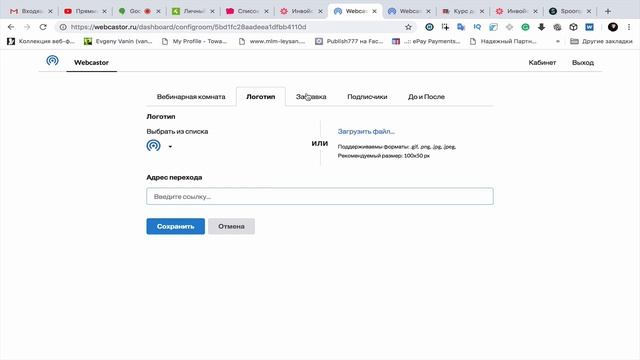This screenshot has height=360, width=640.
Task: Close the Spoon tab
Action: (x=589, y=11)
